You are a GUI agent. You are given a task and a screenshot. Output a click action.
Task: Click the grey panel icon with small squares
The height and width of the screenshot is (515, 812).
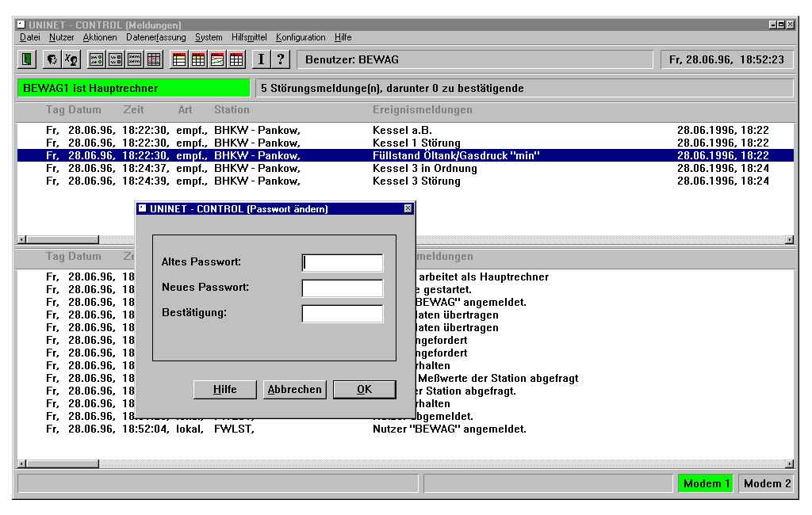pyautogui.click(x=116, y=59)
